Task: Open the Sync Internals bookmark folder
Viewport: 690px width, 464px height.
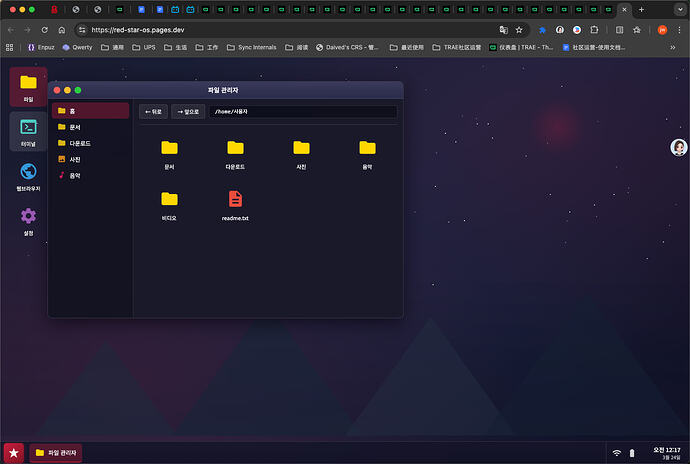Action: [252, 47]
